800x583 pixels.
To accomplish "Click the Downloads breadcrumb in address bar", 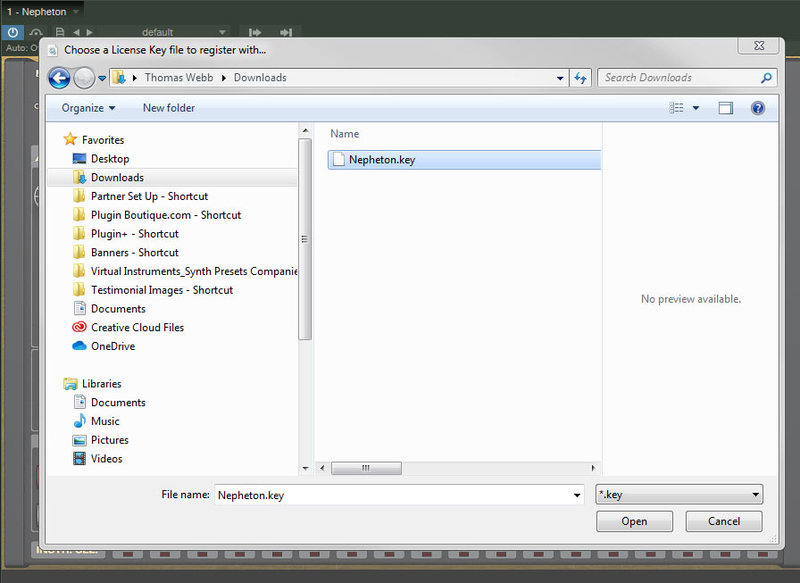I will pos(260,78).
